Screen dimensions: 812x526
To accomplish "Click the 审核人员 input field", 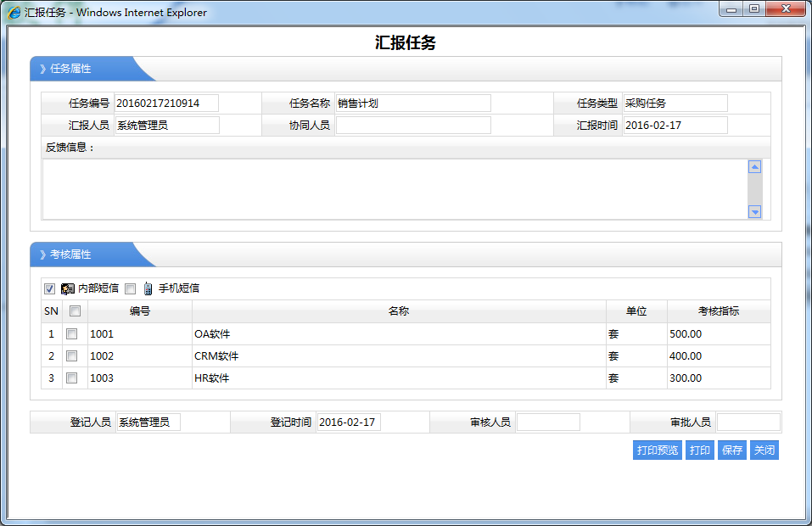I will (x=548, y=422).
